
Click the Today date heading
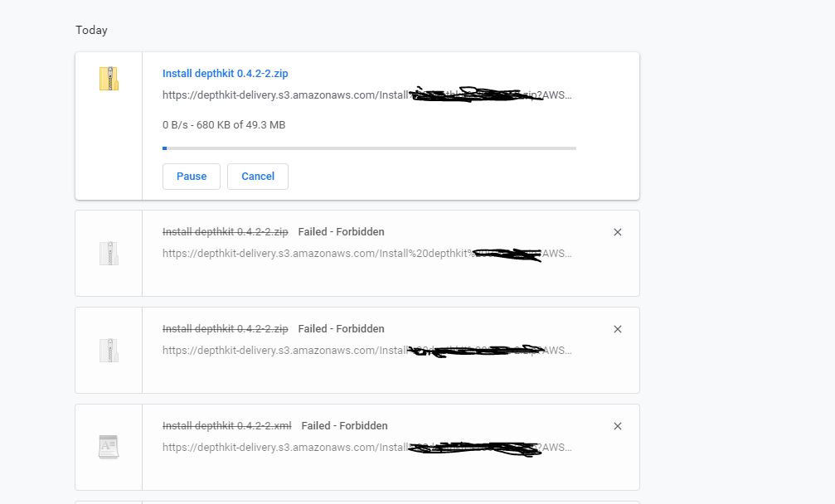click(x=91, y=31)
